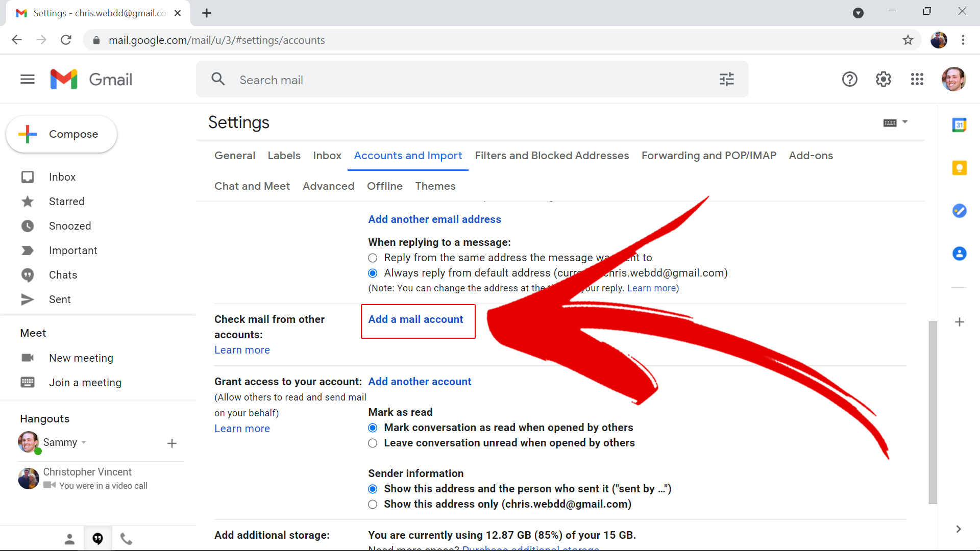The image size is (980, 551).
Task: Select Reply from the same address option
Action: [373, 258]
